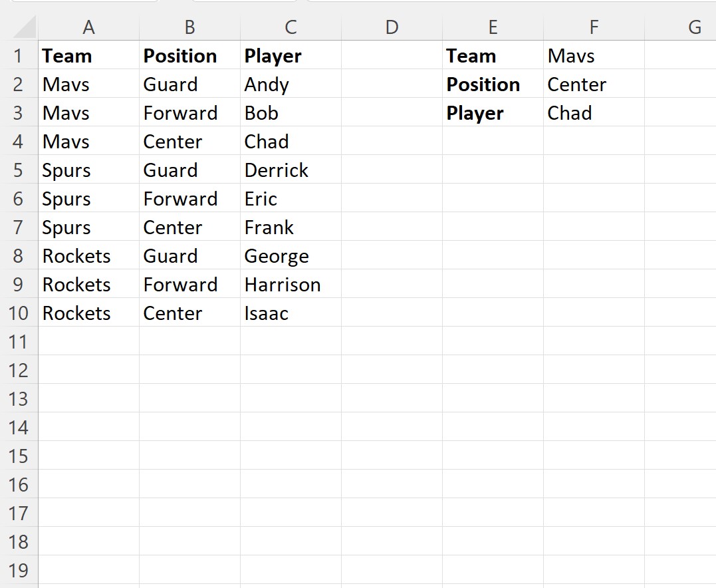
Task: Select the Team header cell in column A
Action: [x=88, y=55]
